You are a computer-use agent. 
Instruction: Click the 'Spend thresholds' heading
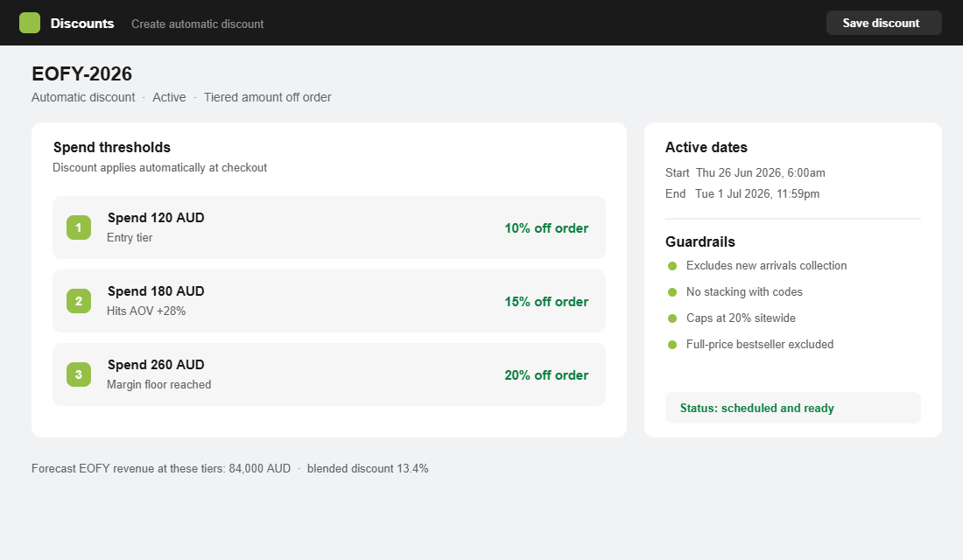[112, 147]
